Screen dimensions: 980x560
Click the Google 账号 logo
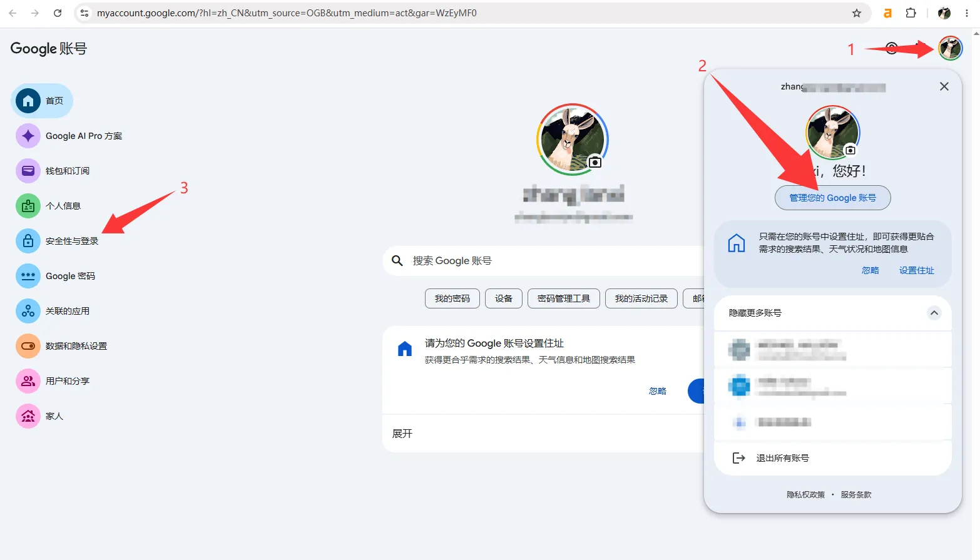tap(49, 48)
